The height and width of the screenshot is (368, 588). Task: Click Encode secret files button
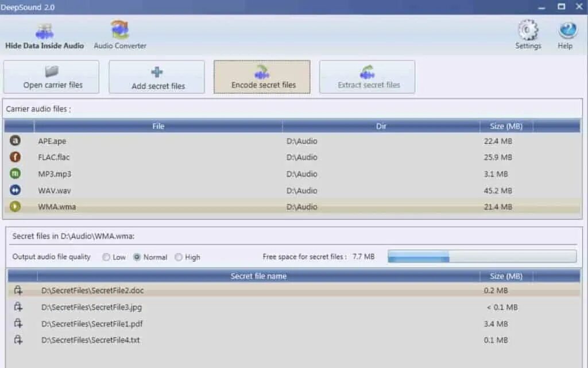(262, 77)
